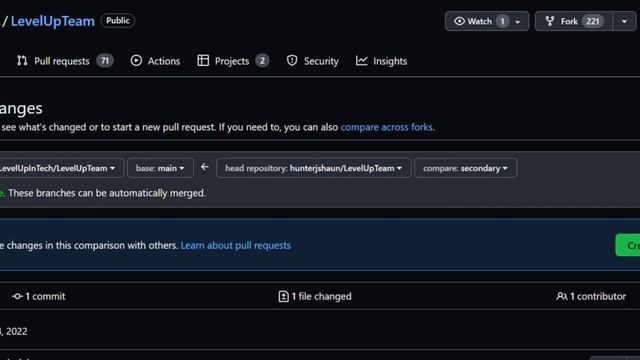The height and width of the screenshot is (360, 640).
Task: Open head repository hunterjshaun/LevelUpTeam dropdown
Action: (313, 168)
